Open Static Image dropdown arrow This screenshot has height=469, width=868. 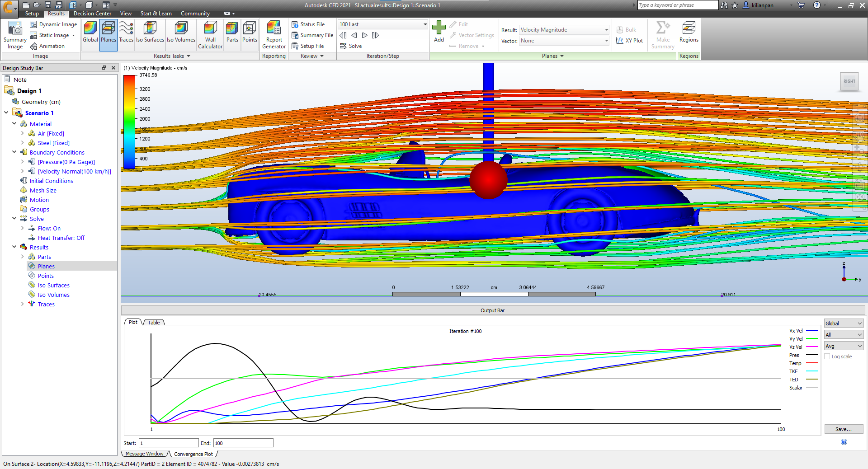pos(73,35)
